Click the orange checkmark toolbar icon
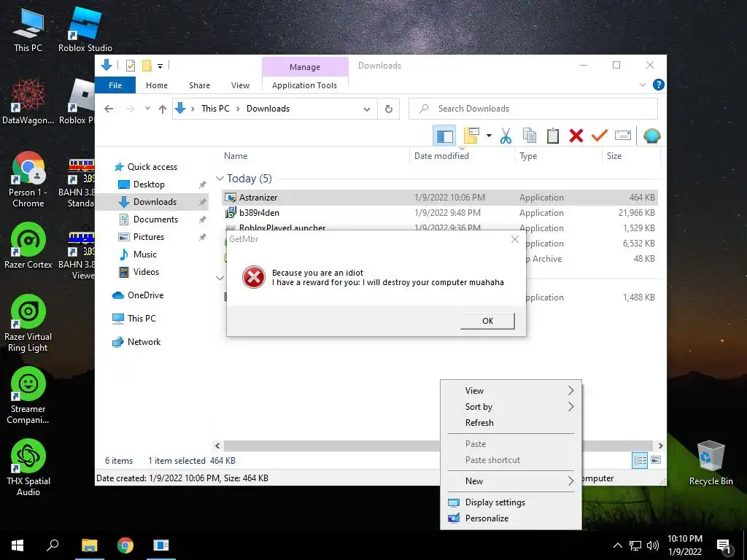 pyautogui.click(x=599, y=136)
